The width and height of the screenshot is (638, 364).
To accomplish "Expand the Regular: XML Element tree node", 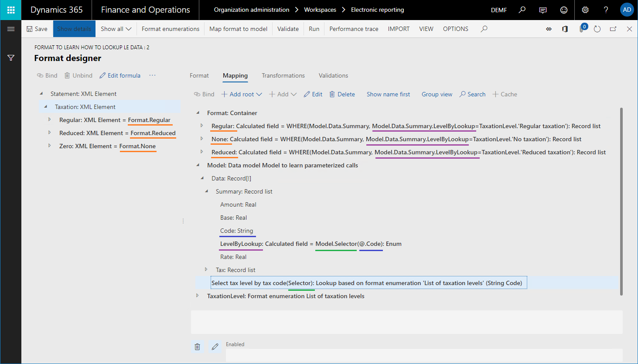I will 49,120.
